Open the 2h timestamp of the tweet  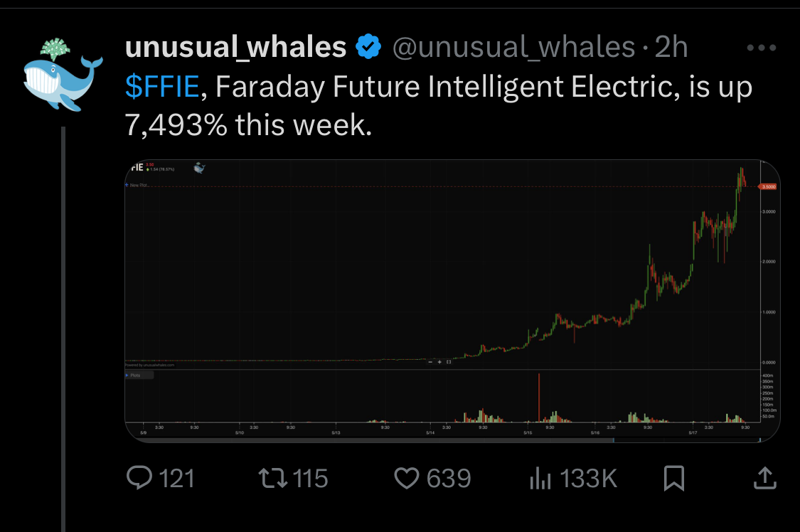click(671, 47)
